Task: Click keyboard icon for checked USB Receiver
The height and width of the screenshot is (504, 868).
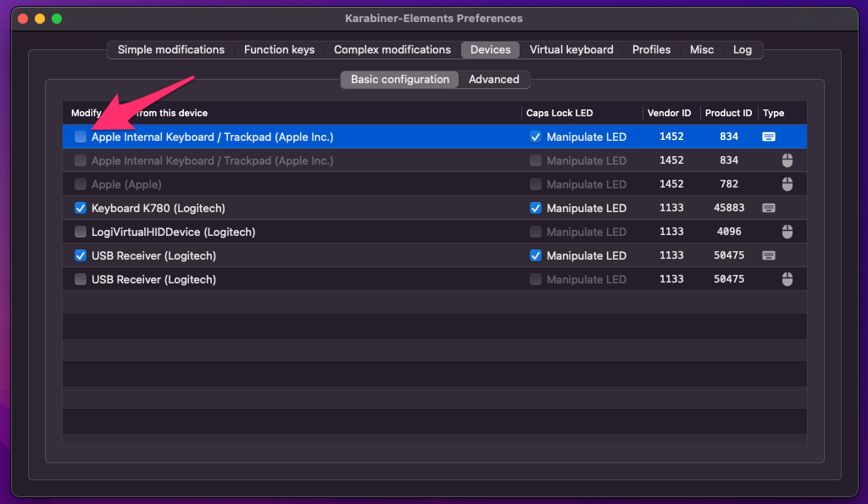Action: pos(768,255)
